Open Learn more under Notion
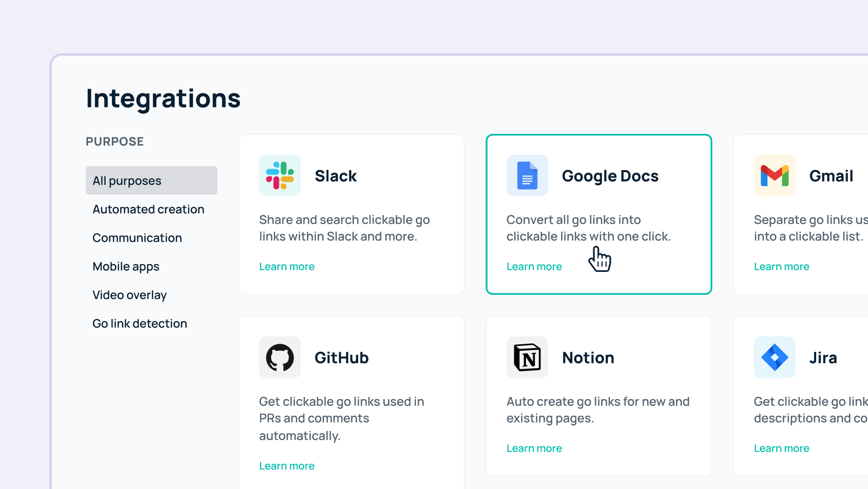 pyautogui.click(x=534, y=448)
